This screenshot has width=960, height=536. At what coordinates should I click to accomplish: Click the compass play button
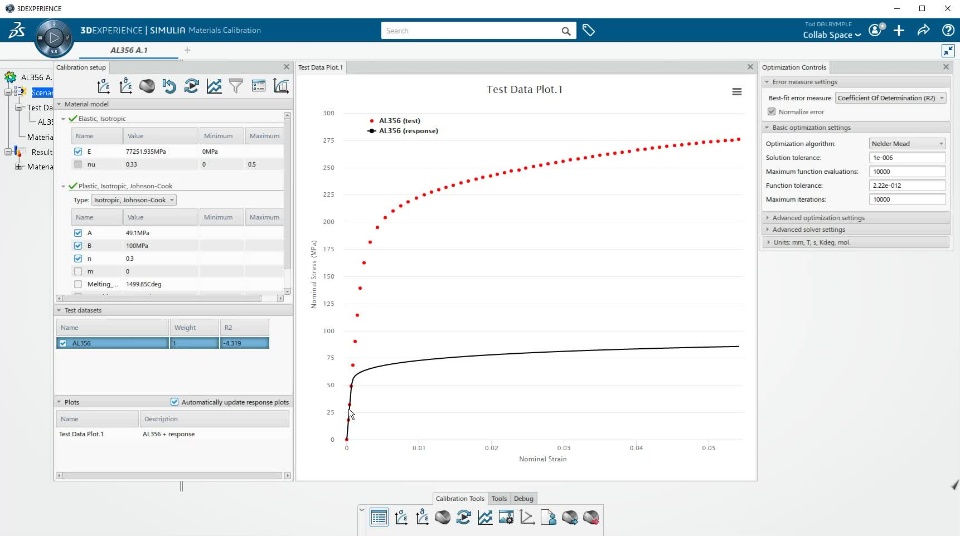54,38
